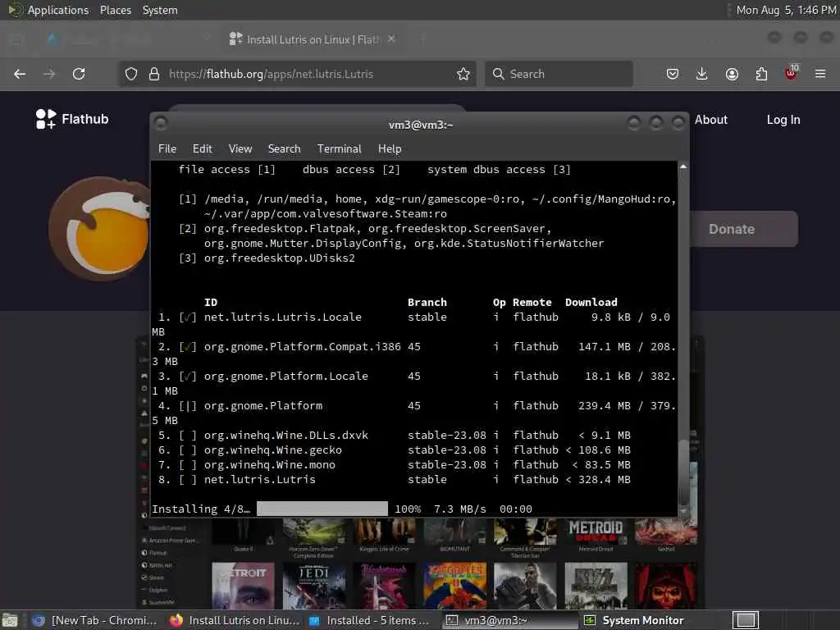
Task: Open the Places menu
Action: 115,10
